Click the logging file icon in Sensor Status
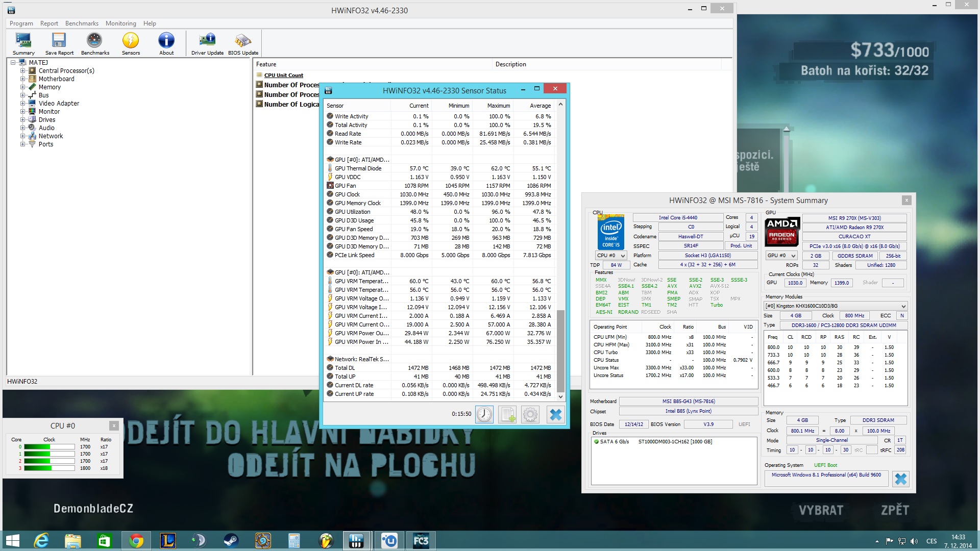The width and height of the screenshot is (980, 551). pyautogui.click(x=507, y=414)
